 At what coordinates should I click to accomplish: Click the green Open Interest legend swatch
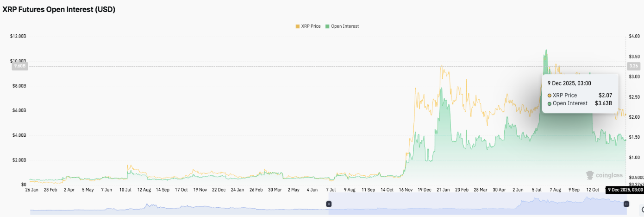327,26
